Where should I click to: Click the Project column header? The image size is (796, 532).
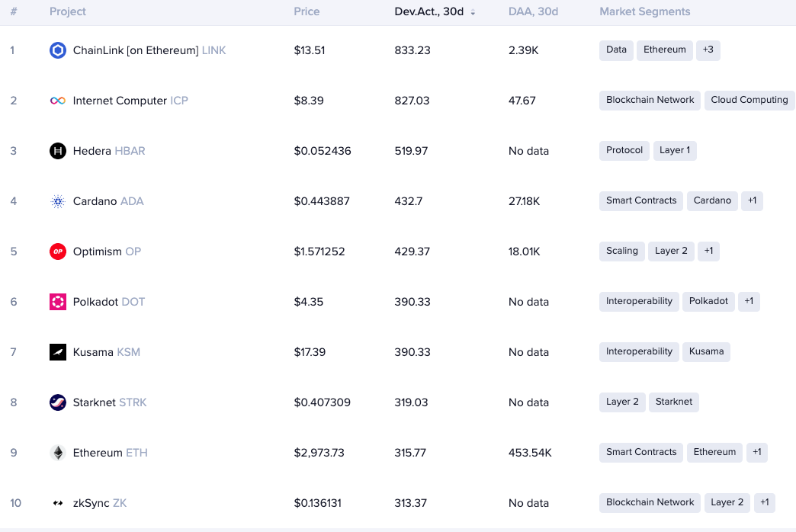tap(68, 11)
